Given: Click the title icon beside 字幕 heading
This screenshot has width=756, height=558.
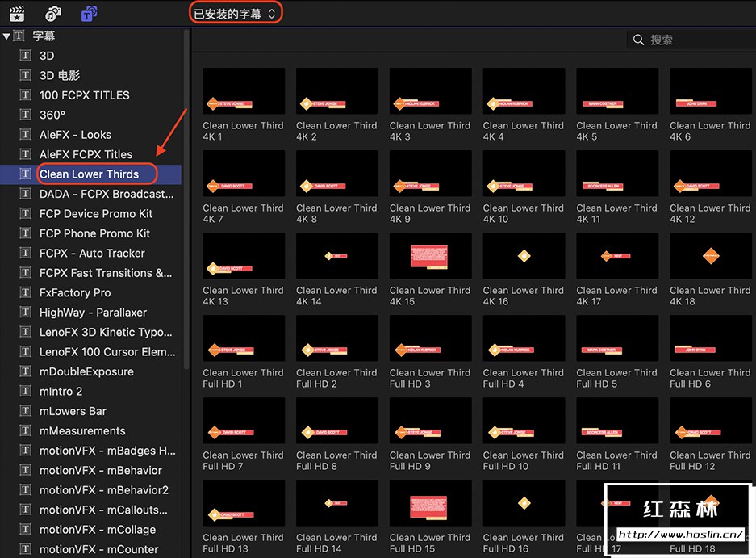Looking at the screenshot, I should coord(19,36).
